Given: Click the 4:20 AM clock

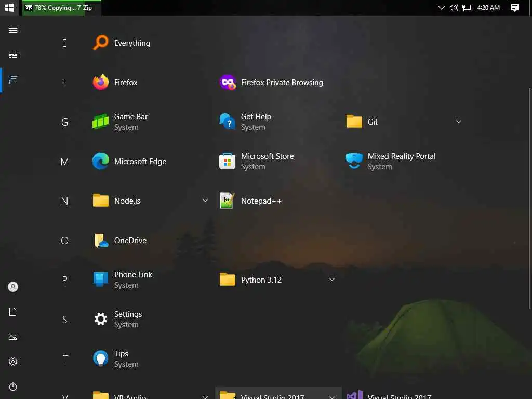Looking at the screenshot, I should pos(488,8).
